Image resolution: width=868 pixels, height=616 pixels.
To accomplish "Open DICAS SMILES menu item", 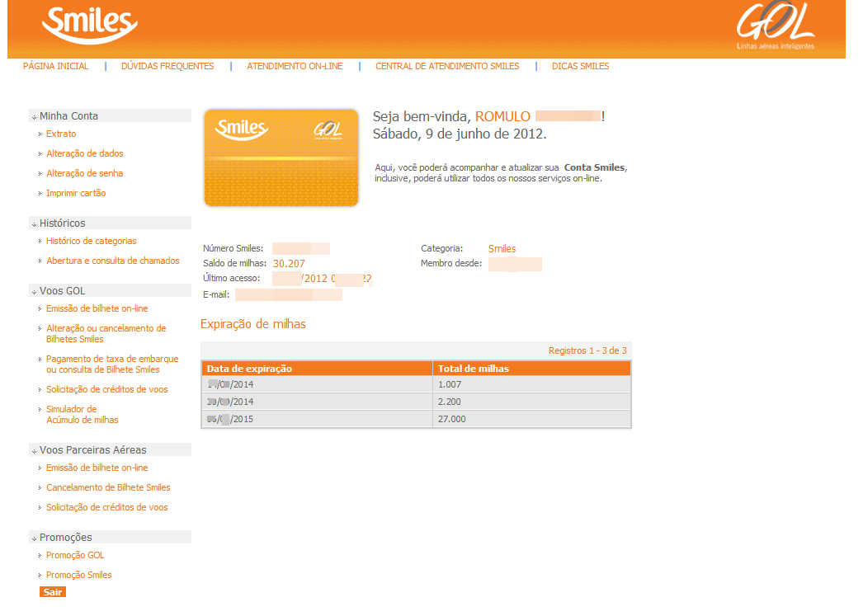I will pos(581,67).
